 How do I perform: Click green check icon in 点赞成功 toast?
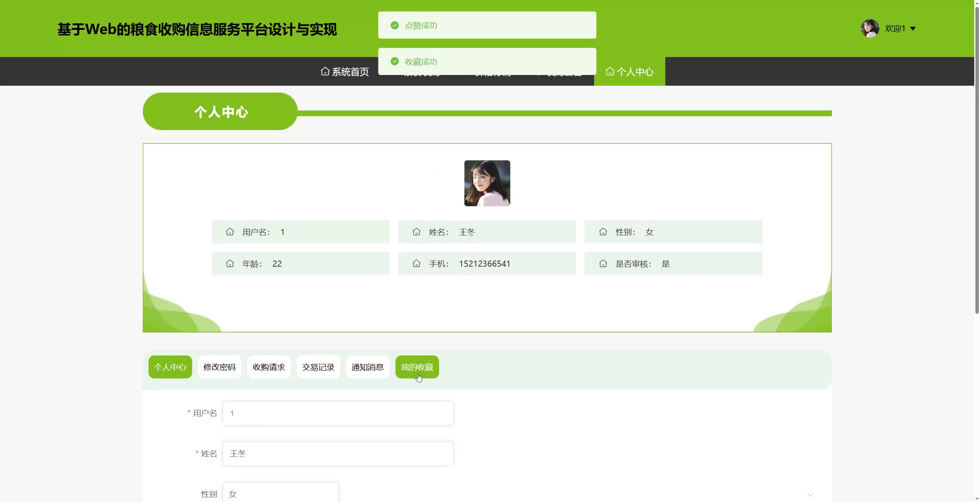point(395,25)
